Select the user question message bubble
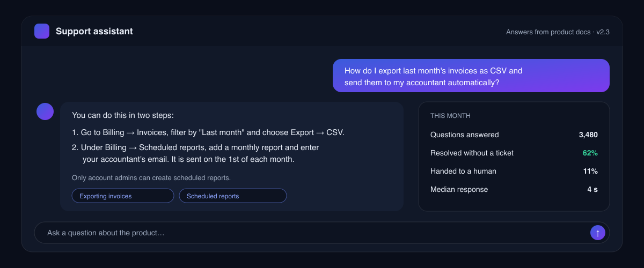The height and width of the screenshot is (268, 644). coord(471,76)
